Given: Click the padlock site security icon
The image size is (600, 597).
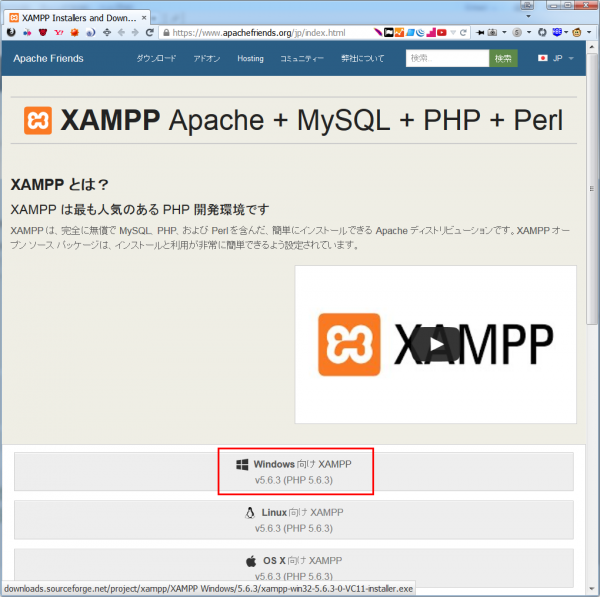Looking at the screenshot, I should coord(166,33).
